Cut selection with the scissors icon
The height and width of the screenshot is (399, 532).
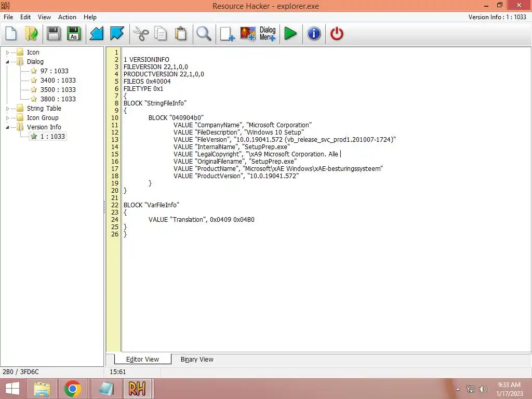click(140, 34)
